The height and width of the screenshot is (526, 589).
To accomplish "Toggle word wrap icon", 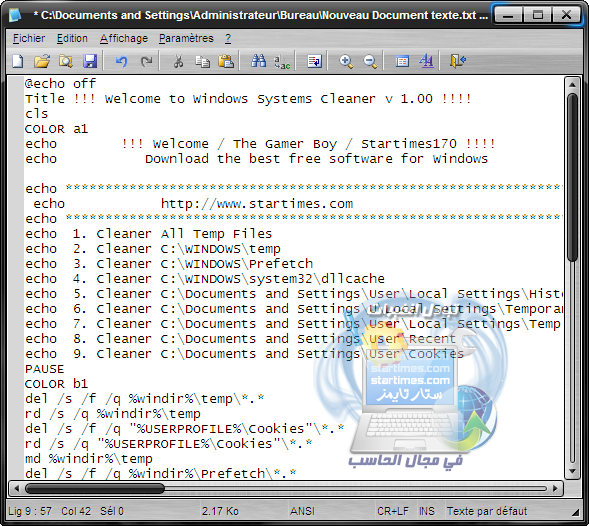I will (314, 61).
